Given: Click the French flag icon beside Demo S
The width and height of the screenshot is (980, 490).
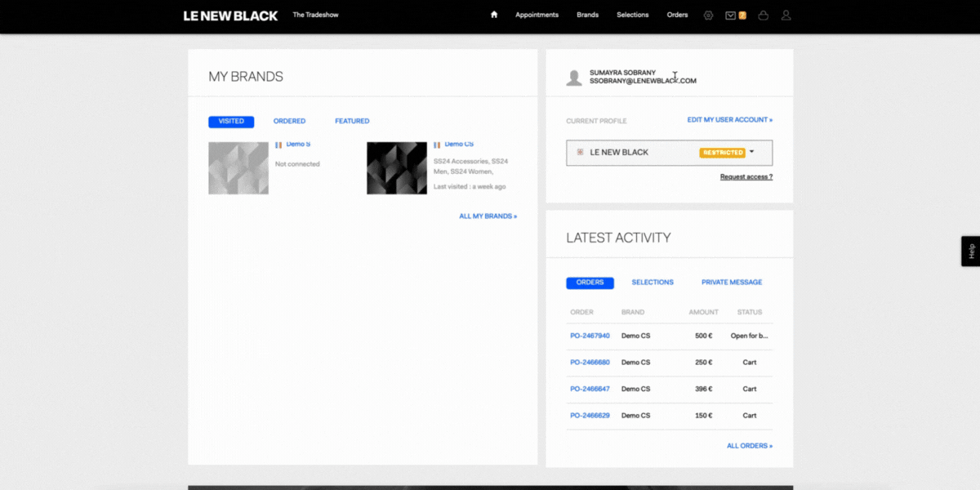Looking at the screenshot, I should [278, 145].
